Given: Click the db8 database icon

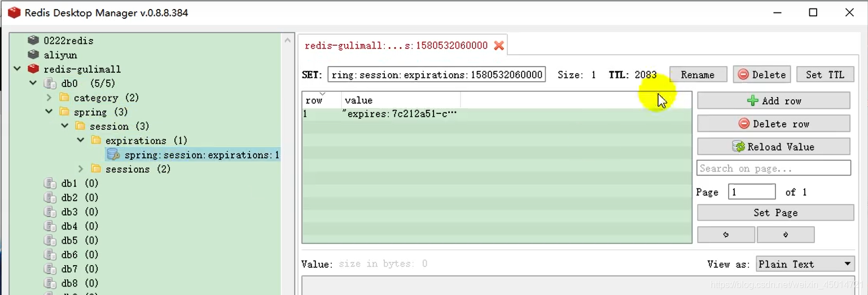Looking at the screenshot, I should coord(50,283).
